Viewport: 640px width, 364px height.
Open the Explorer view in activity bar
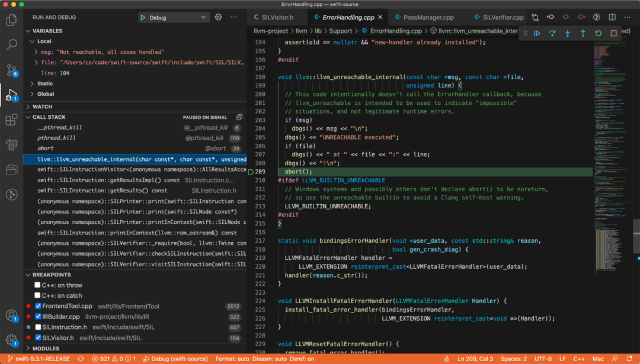click(11, 20)
